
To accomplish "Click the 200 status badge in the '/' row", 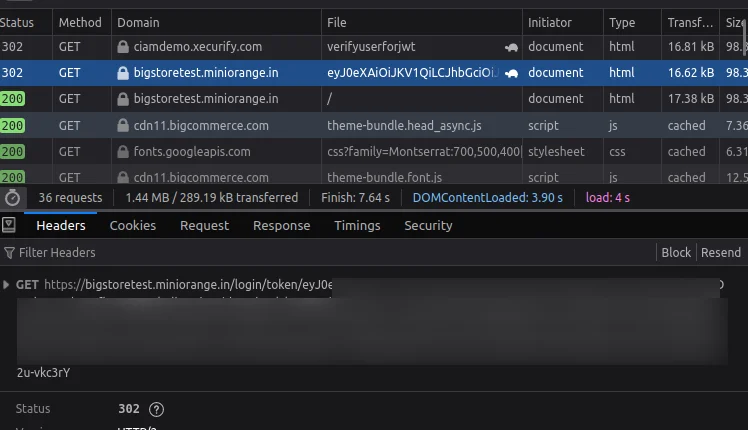I will tap(12, 99).
